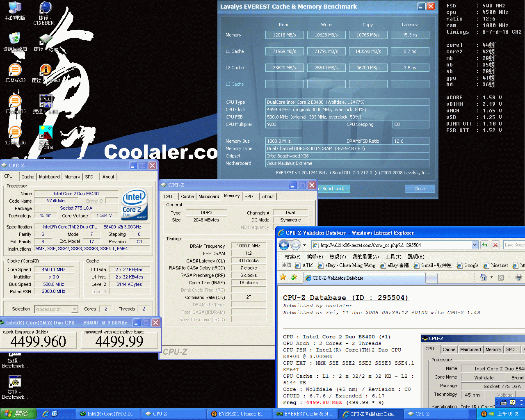The image size is (525, 420).
Task: Open the ATM favorites link
Action: pyautogui.click(x=304, y=265)
